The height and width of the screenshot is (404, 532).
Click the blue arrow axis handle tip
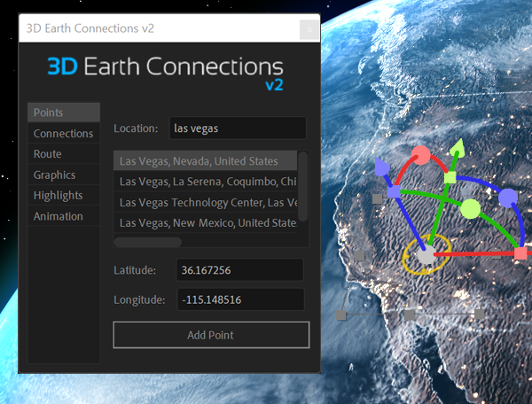[x=382, y=166]
